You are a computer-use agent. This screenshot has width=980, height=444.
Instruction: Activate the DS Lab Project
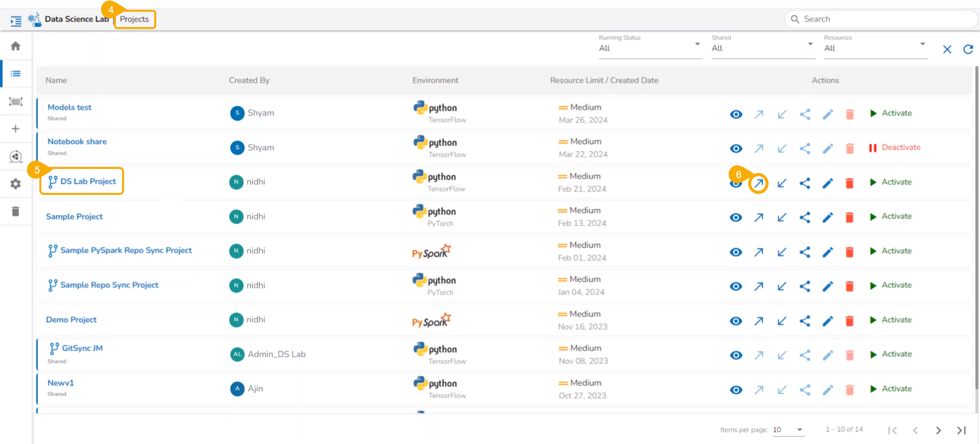point(891,182)
